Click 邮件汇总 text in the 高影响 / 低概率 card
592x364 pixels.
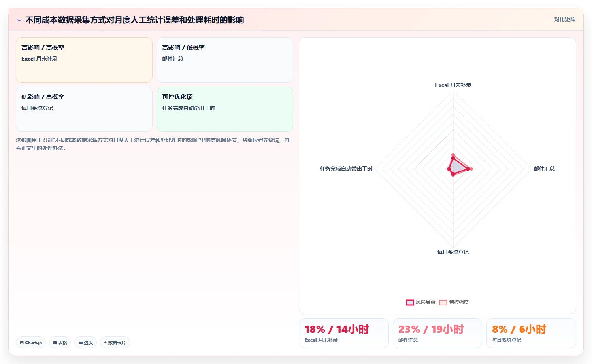click(x=173, y=59)
